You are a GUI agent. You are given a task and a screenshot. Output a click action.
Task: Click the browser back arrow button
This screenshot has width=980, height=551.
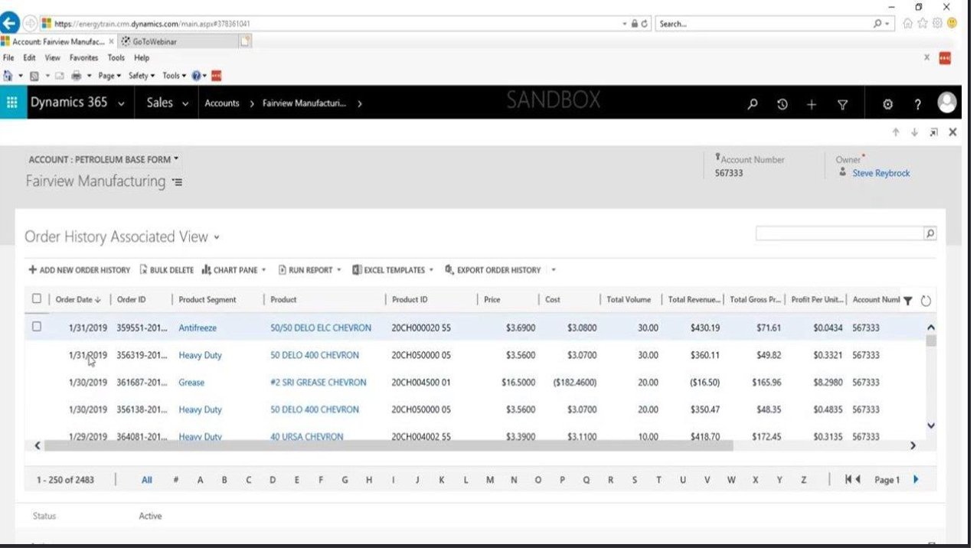(x=11, y=23)
